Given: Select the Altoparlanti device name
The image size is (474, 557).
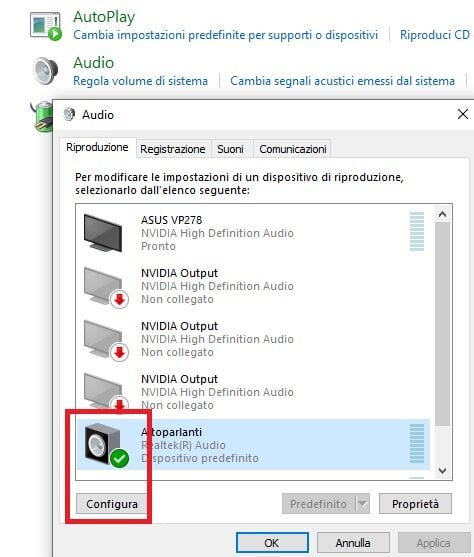Looking at the screenshot, I should point(172,432).
